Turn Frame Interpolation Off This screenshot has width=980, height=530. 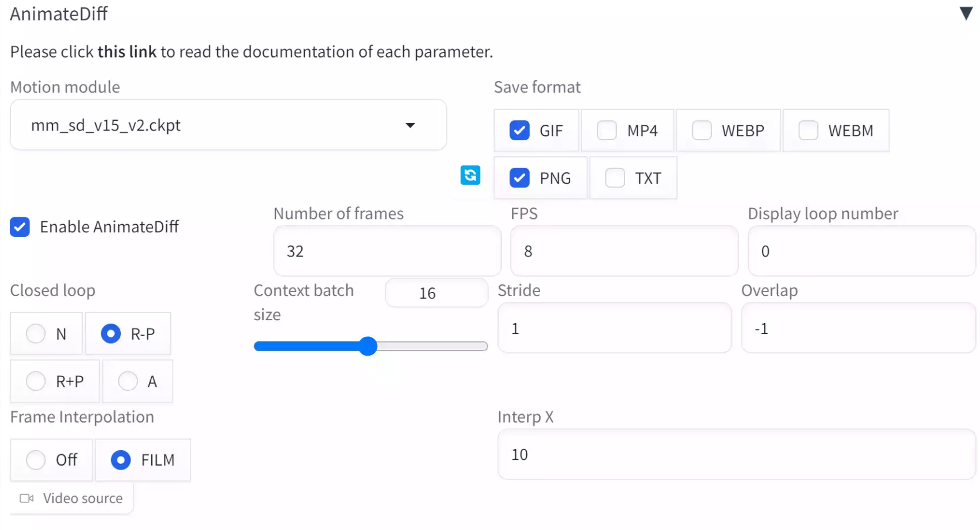[36, 460]
